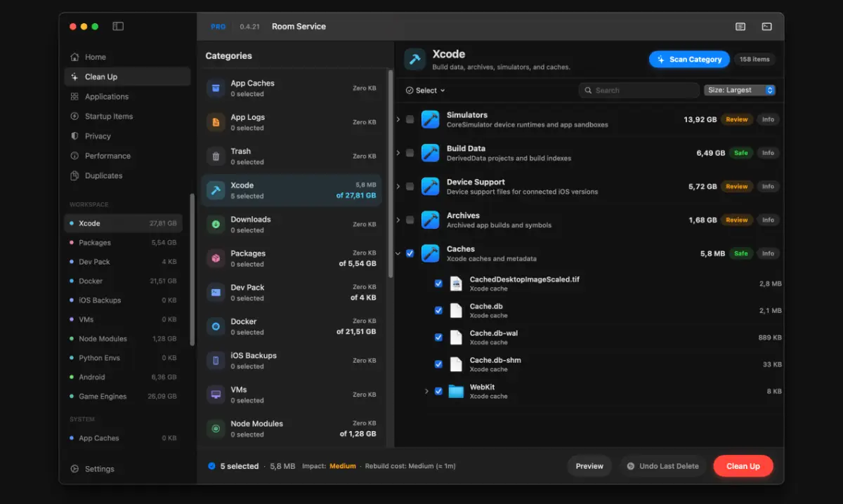Click the Search field
Screen dimensions: 843x504
[639, 90]
